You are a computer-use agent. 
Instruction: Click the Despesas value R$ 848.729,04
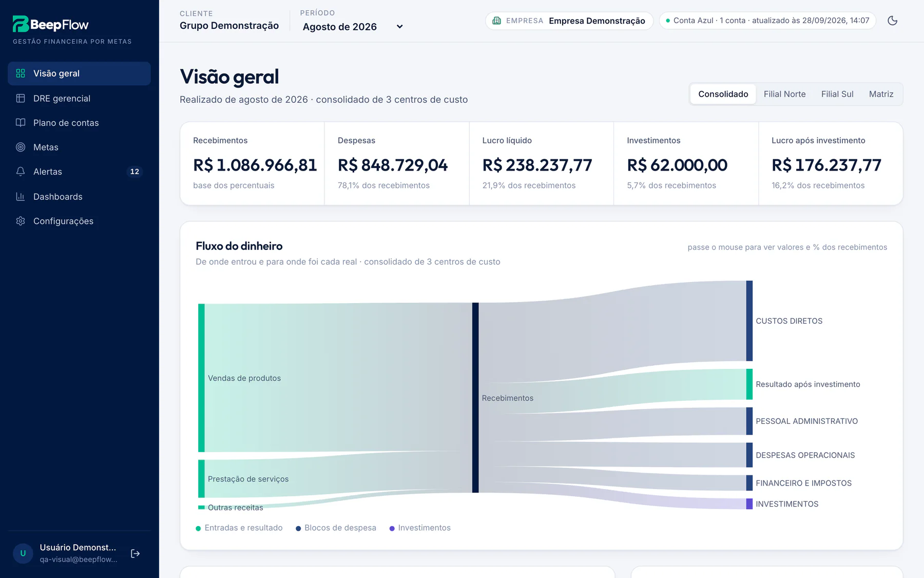pyautogui.click(x=393, y=165)
